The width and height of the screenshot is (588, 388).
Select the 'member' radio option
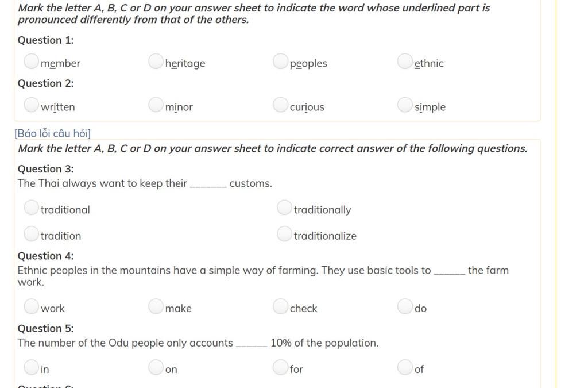(x=31, y=61)
